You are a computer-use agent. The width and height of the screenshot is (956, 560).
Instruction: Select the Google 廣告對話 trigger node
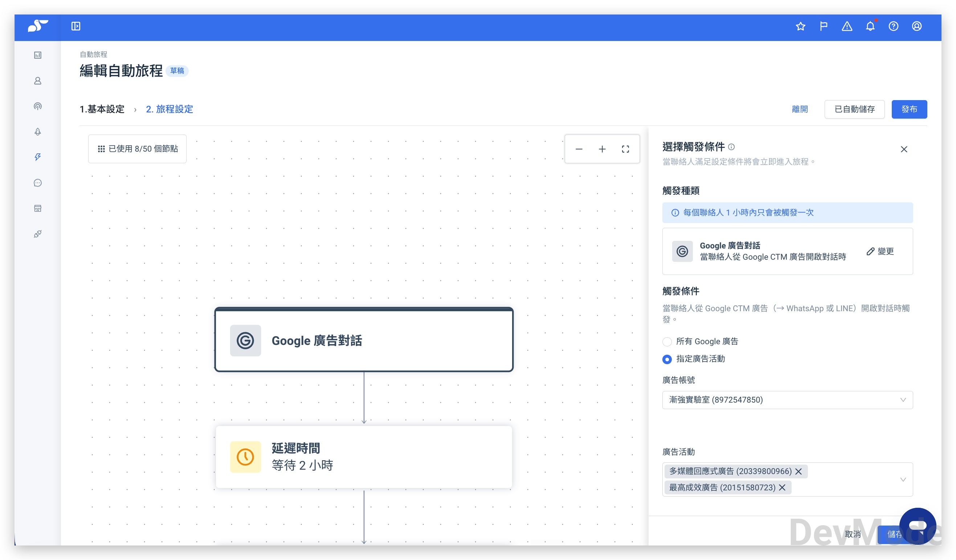pyautogui.click(x=364, y=340)
